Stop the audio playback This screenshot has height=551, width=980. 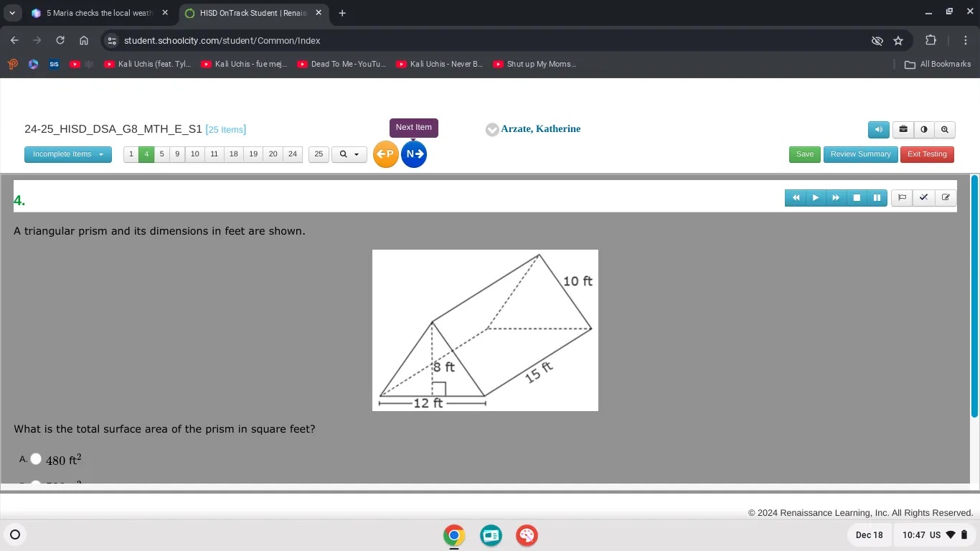[x=857, y=197]
